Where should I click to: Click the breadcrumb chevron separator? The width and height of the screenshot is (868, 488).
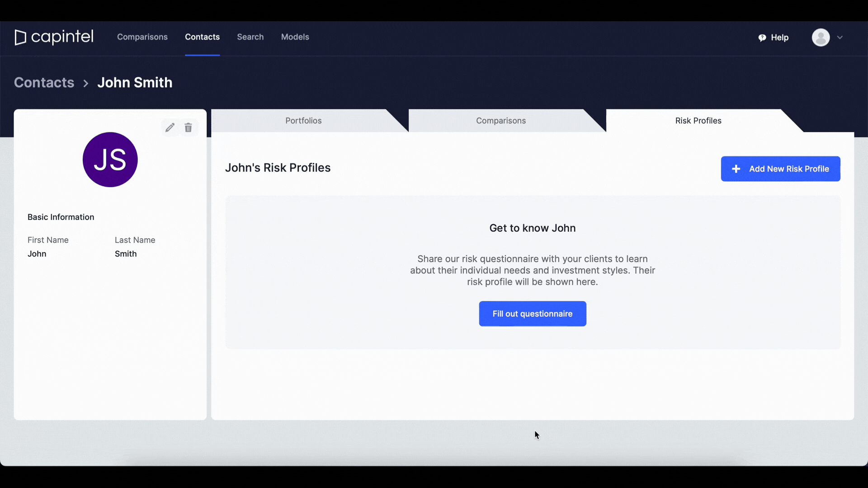(86, 83)
